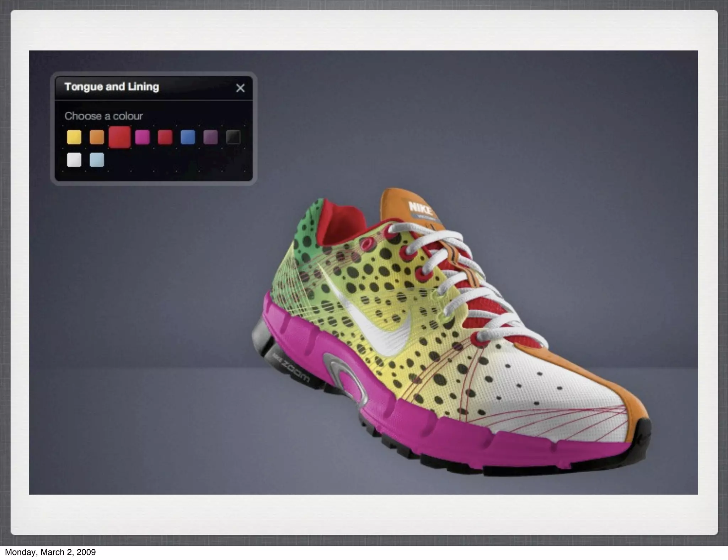728x560 pixels.
Task: Choose the white colour swatch
Action: pos(74,160)
